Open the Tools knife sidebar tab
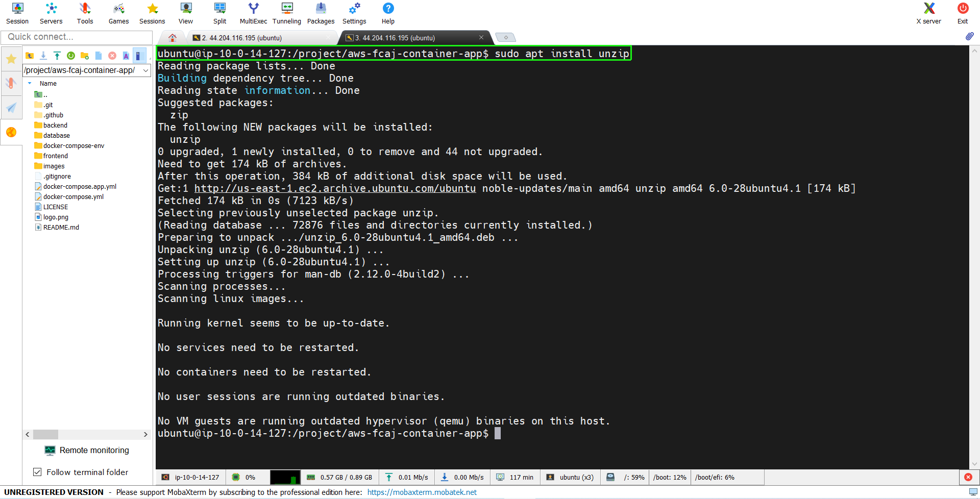Viewport: 980px width, 499px height. [11, 83]
